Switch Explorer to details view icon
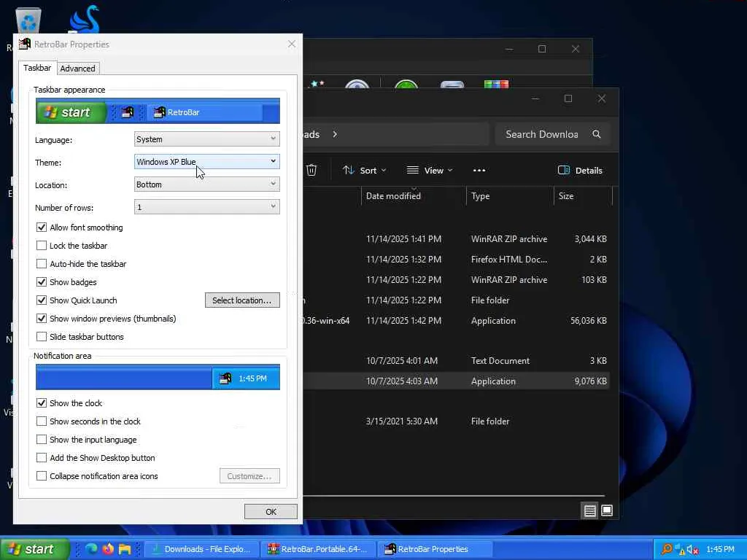 point(589,511)
